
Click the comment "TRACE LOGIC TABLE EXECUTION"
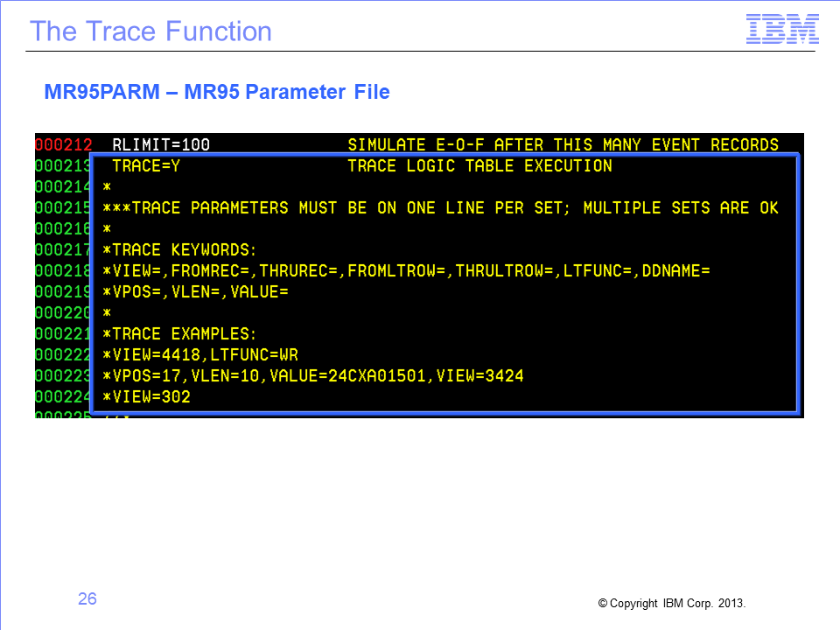(480, 166)
